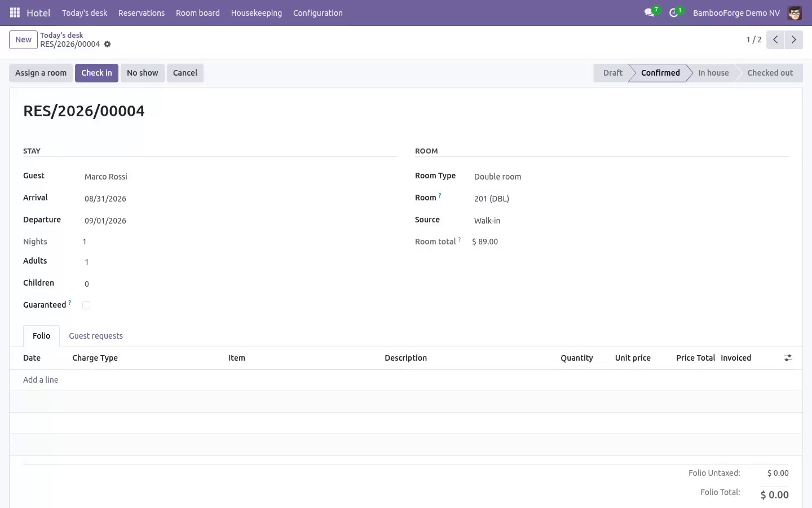Screen dimensions: 812x508
Task: Open the Arrival date picker
Action: (x=239, y=199)
